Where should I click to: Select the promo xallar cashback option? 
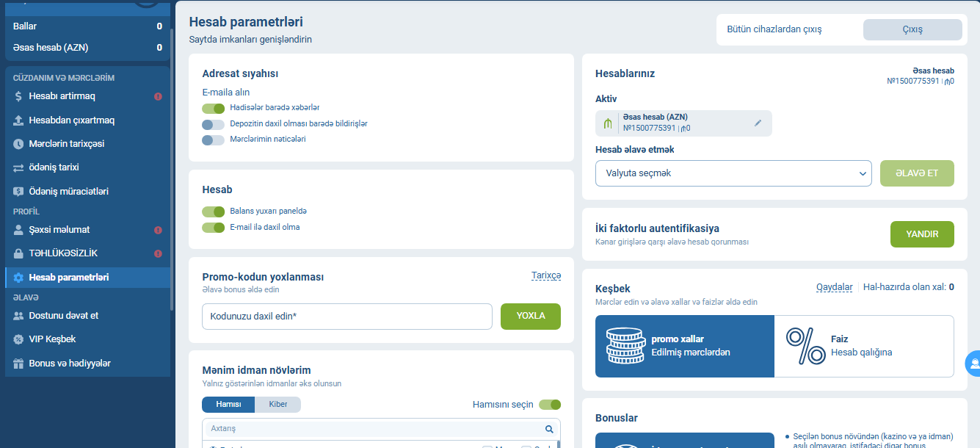pos(684,346)
